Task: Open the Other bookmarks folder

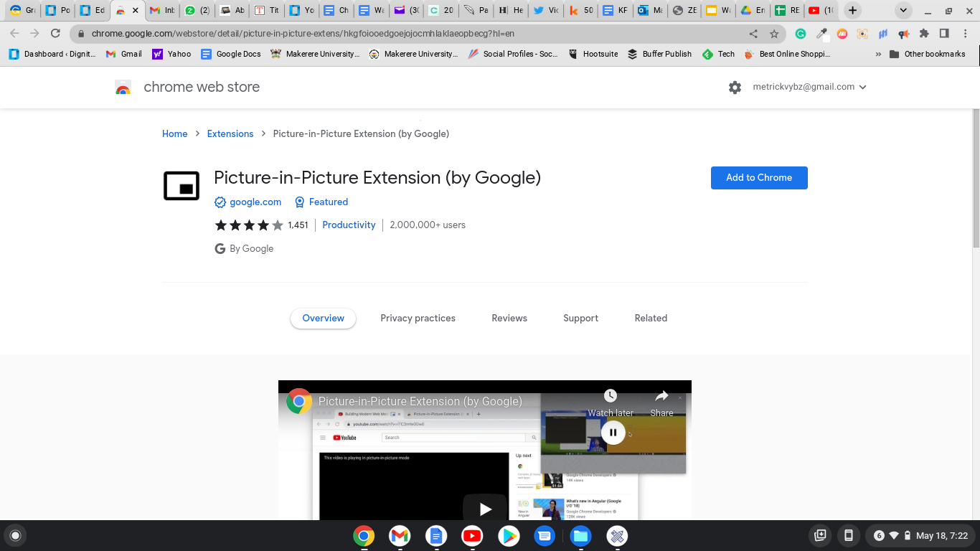Action: click(927, 54)
